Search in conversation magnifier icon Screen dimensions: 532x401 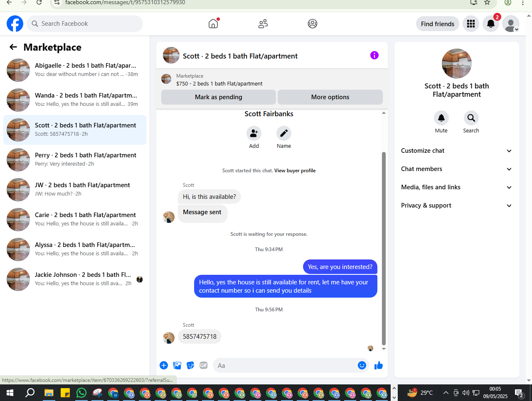point(471,118)
